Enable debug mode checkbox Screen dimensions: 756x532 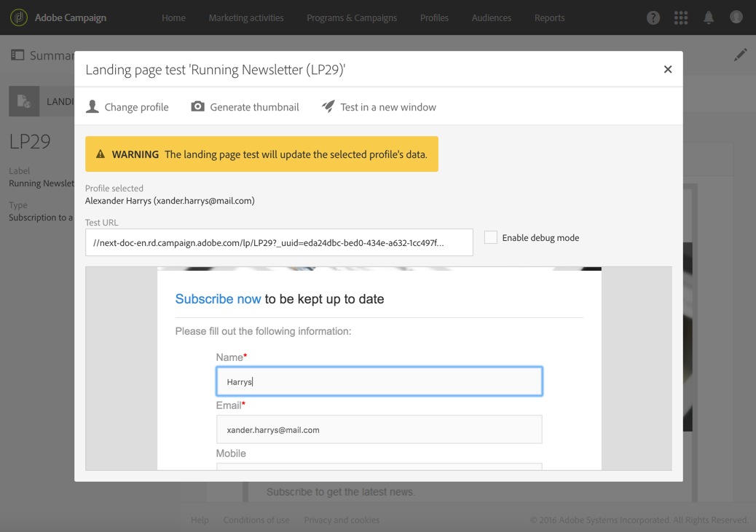[491, 237]
